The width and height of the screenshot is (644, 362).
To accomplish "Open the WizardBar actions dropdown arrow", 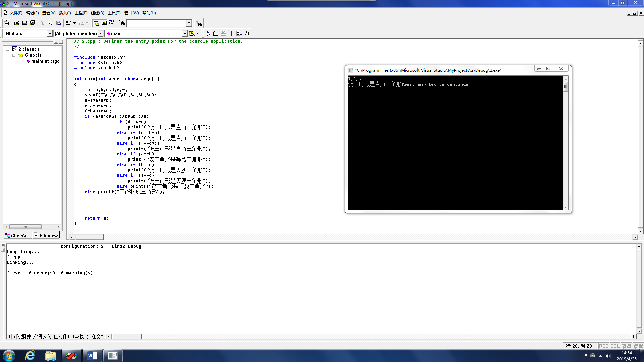I will 198,33.
